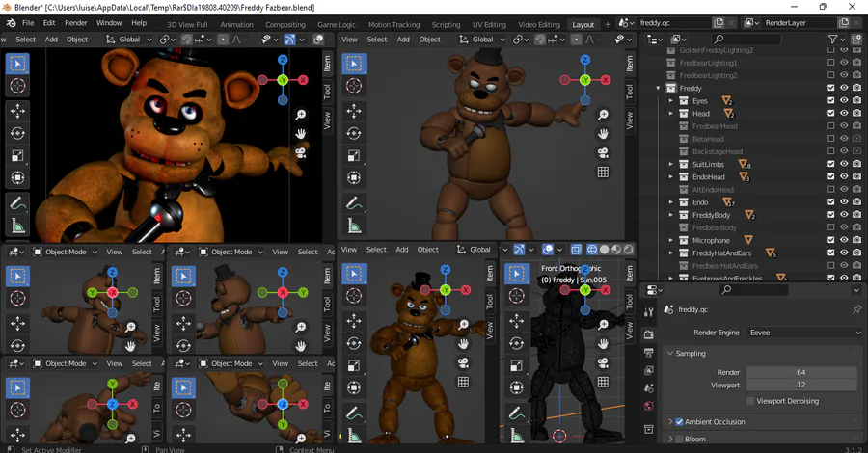
Task: Open Global orientation dropdown in top-right viewport header
Action: click(x=482, y=40)
